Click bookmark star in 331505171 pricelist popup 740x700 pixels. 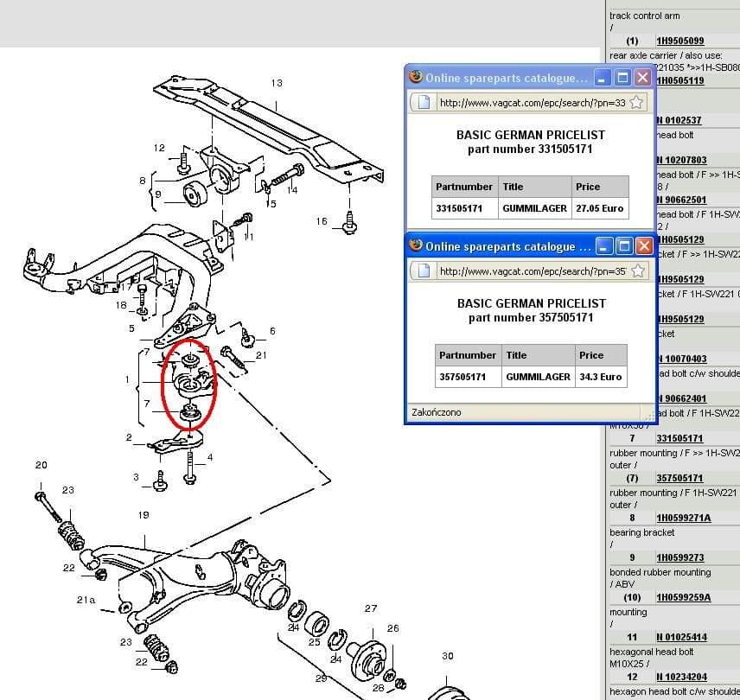pos(636,103)
